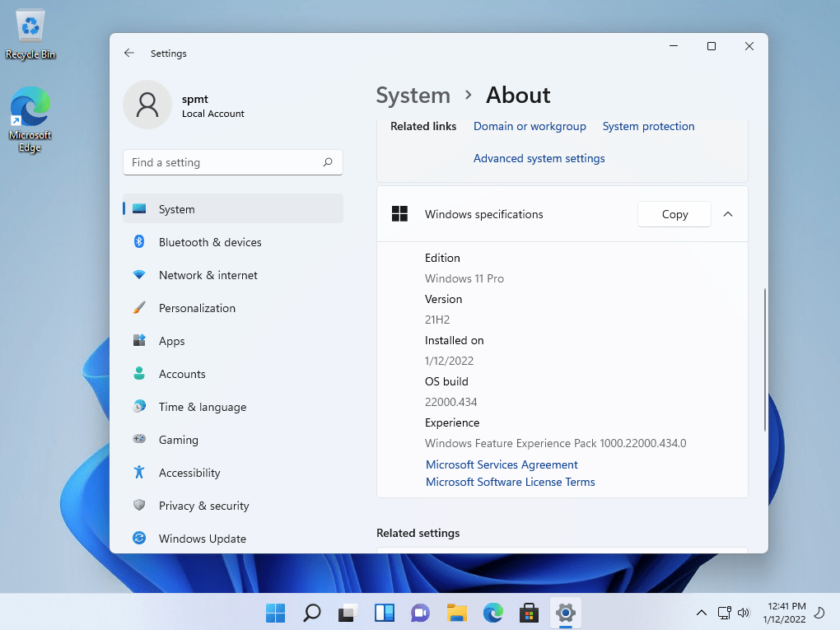The image size is (840, 630).
Task: Click the Windows logo beside Windows specifications
Action: point(399,214)
